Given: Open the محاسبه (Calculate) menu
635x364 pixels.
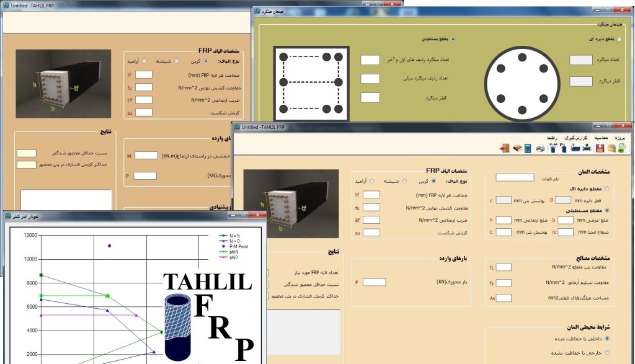Looking at the screenshot, I should (x=601, y=138).
